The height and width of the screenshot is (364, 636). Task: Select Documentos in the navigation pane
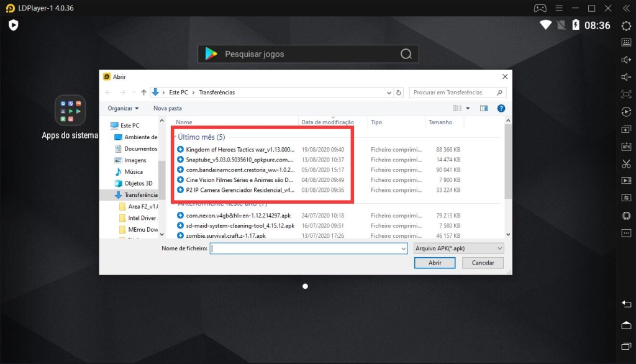pos(140,148)
